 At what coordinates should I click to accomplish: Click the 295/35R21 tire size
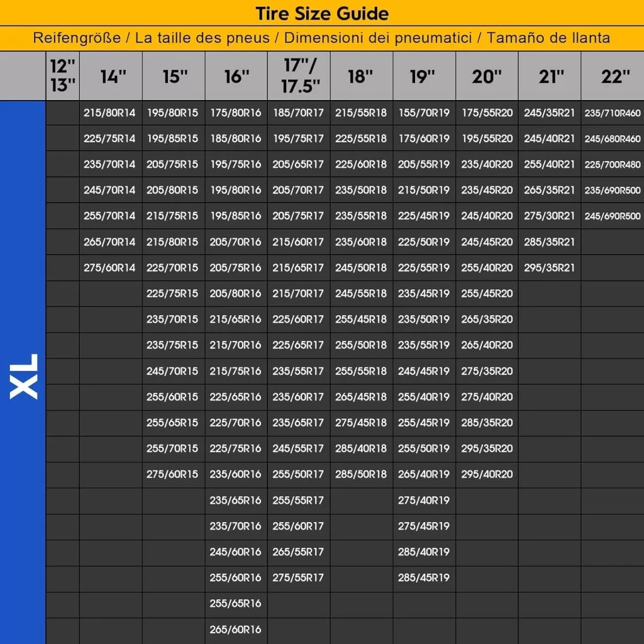coord(550,268)
